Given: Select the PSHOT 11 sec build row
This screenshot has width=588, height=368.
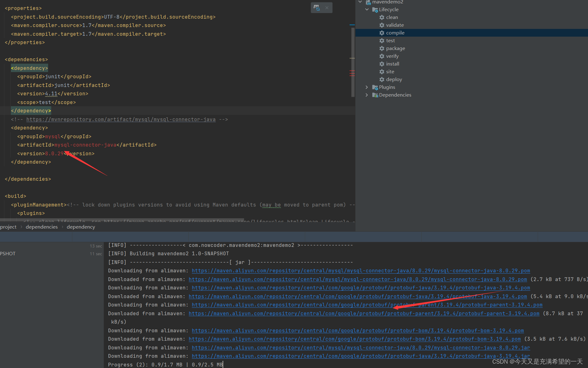Looking at the screenshot, I should [x=52, y=254].
